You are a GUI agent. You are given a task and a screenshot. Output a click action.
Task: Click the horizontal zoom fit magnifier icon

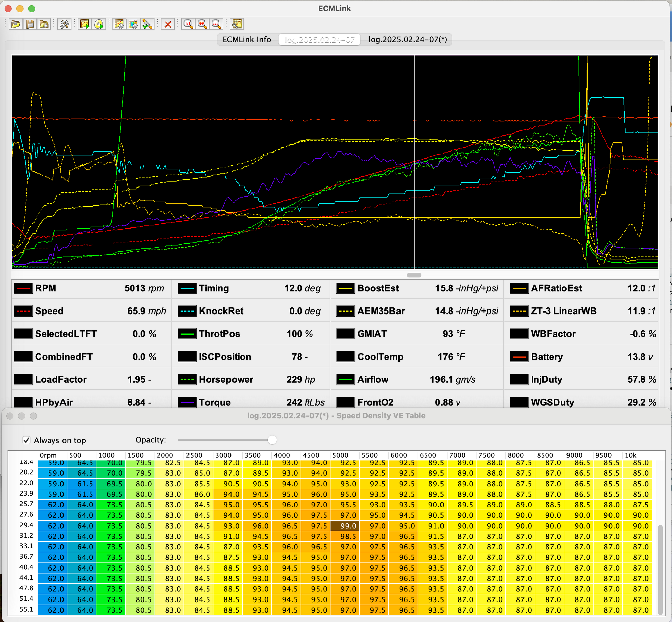202,24
